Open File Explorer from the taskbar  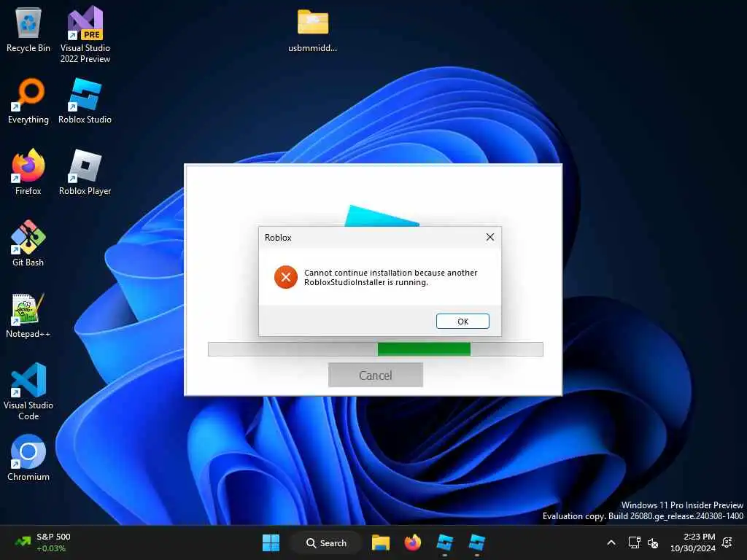pyautogui.click(x=381, y=542)
